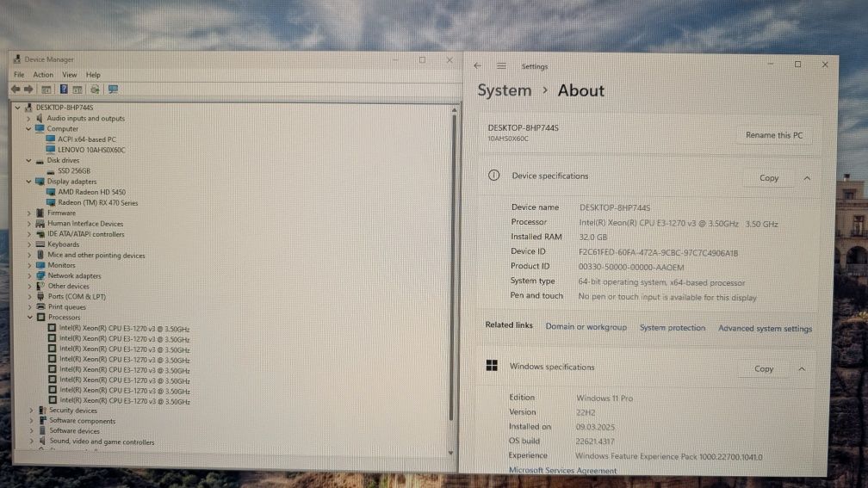Image resolution: width=868 pixels, height=488 pixels.
Task: Open System protection link
Action: (673, 328)
